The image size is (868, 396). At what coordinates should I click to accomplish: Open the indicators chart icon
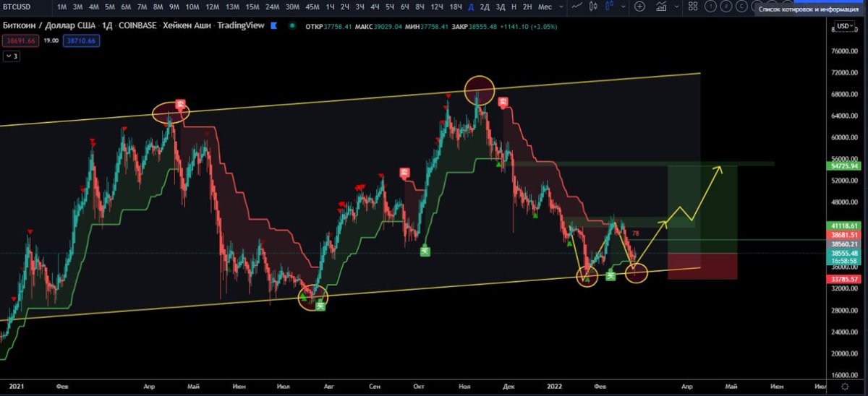661,6
